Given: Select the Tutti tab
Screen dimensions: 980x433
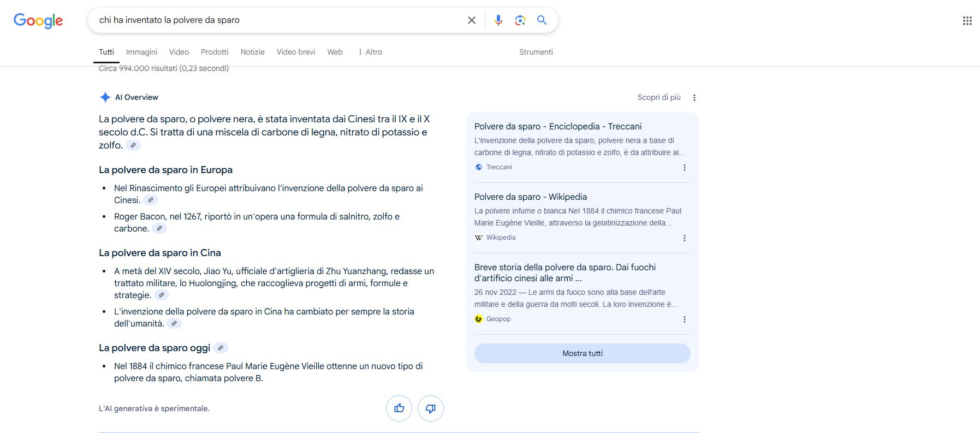Looking at the screenshot, I should click(x=106, y=52).
